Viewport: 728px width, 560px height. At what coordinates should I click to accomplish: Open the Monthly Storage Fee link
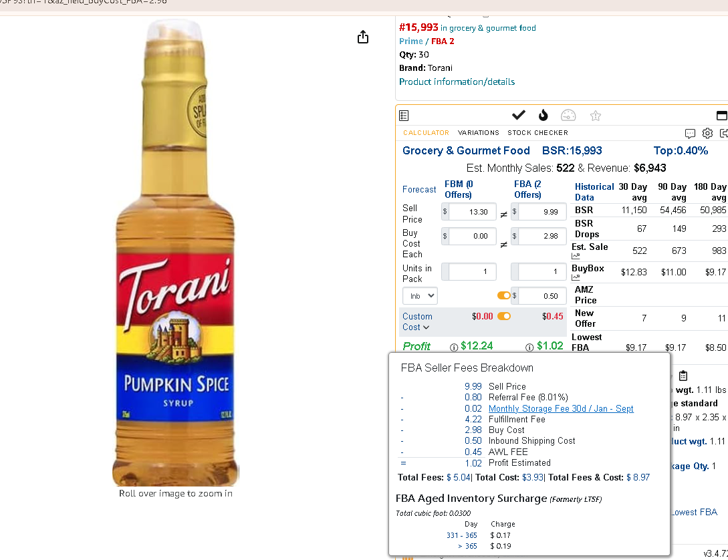tap(561, 408)
